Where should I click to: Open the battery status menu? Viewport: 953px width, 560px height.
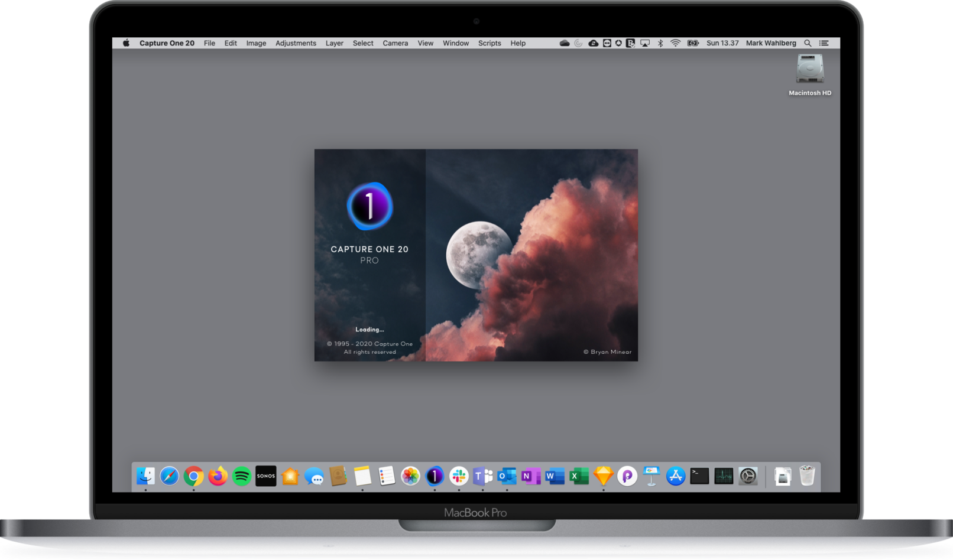click(693, 43)
